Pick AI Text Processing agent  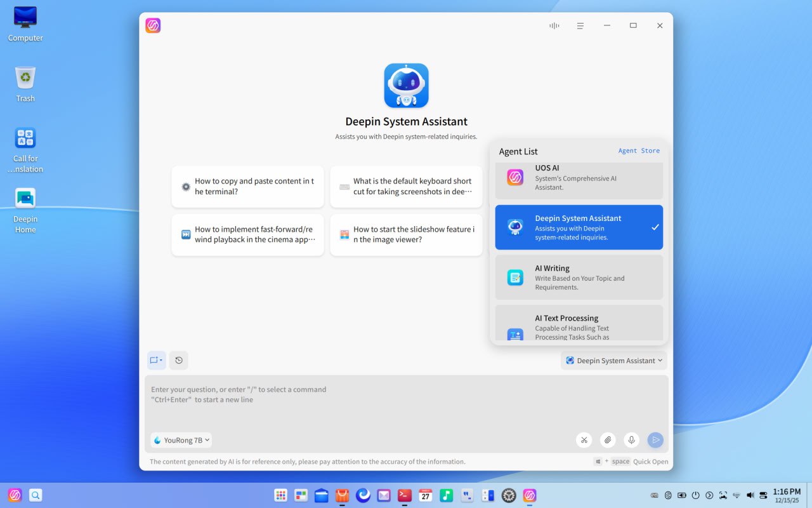[579, 324]
